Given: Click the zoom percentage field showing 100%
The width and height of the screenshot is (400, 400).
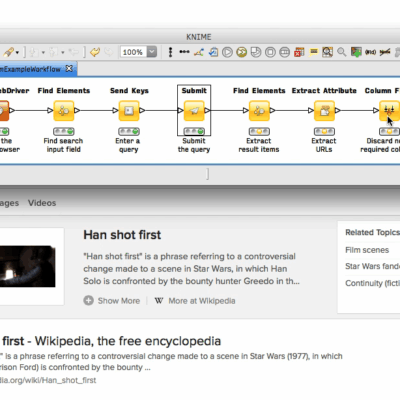Looking at the screenshot, I should tap(133, 52).
